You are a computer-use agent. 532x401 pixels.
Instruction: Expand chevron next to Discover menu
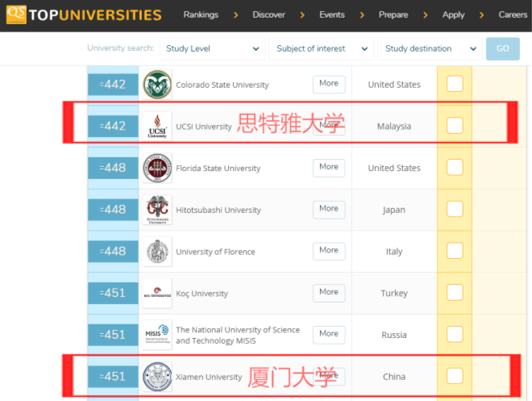[x=302, y=15]
